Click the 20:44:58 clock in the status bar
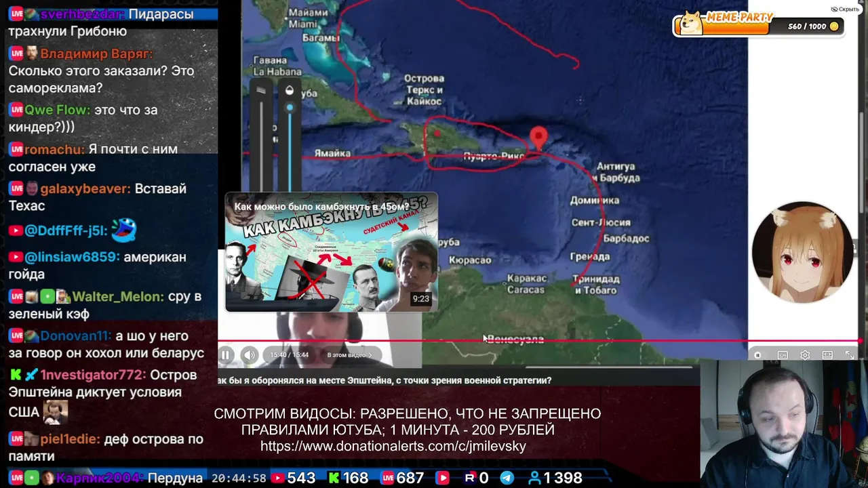Image resolution: width=868 pixels, height=488 pixels. [x=239, y=478]
